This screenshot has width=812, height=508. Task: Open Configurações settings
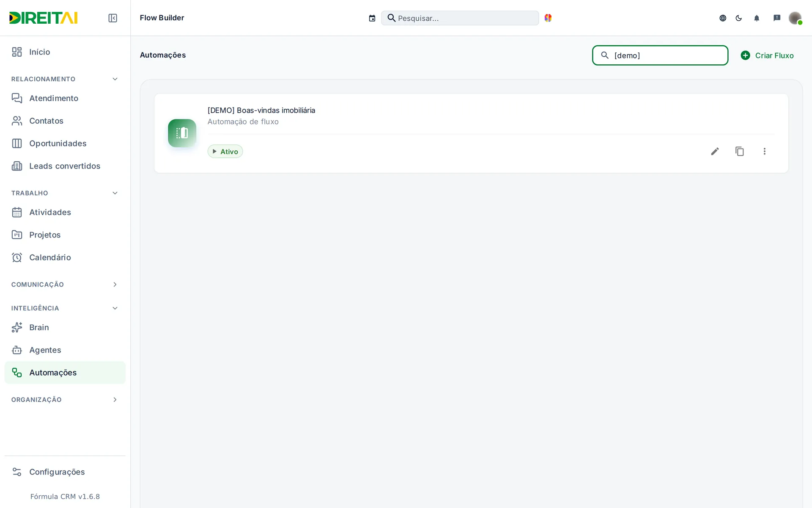65,472
